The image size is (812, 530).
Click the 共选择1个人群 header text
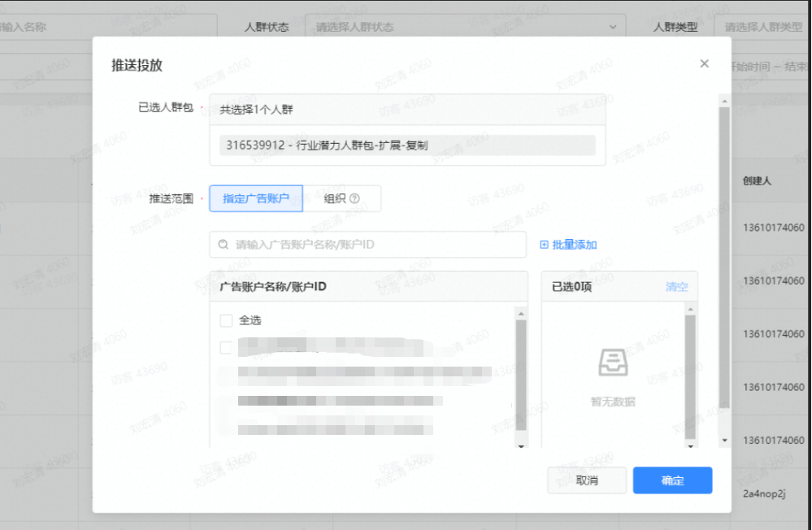(256, 109)
